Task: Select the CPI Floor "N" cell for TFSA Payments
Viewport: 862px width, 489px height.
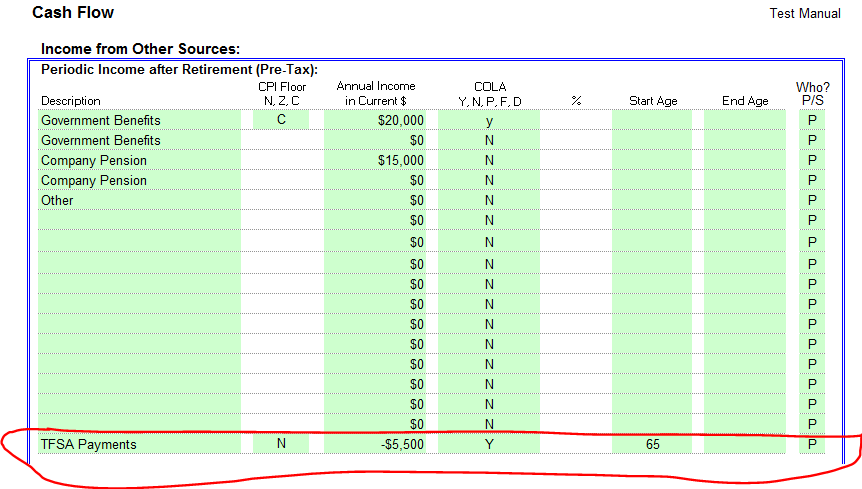Action: [281, 444]
